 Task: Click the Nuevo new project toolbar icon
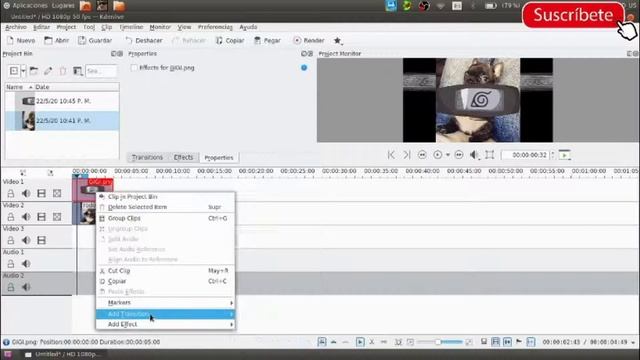click(11, 40)
